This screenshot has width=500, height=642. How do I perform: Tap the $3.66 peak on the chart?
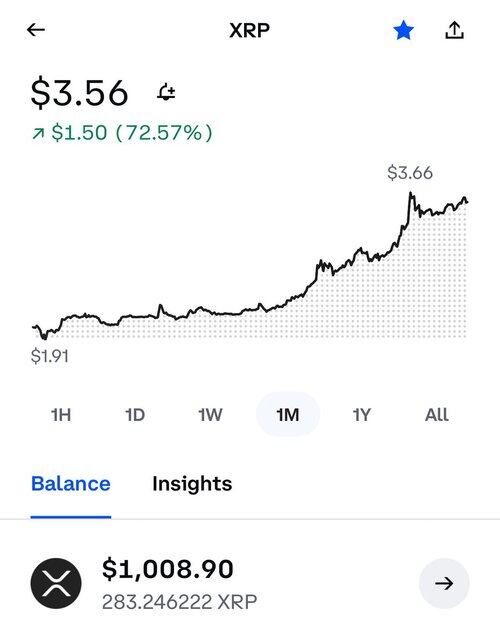(410, 173)
